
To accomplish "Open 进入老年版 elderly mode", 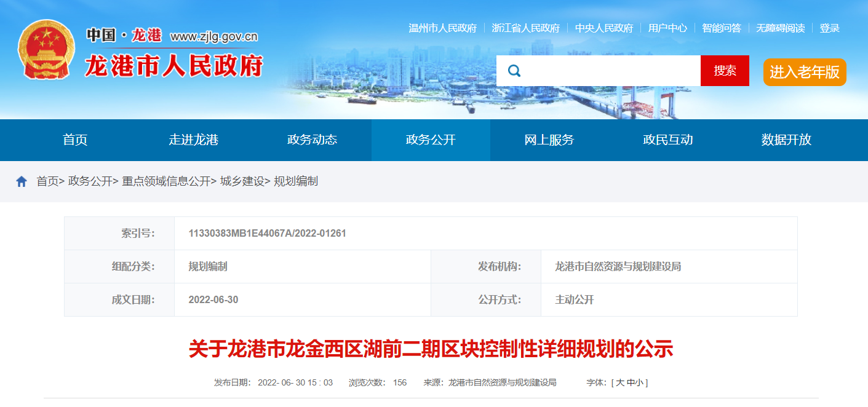I will pyautogui.click(x=805, y=72).
